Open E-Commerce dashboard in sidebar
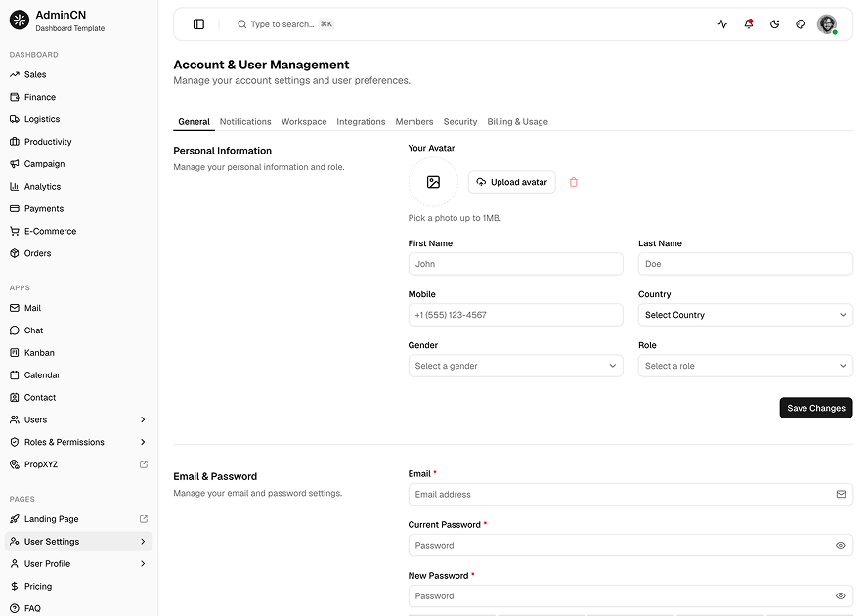Viewport: 868px width, 616px height. [78, 231]
